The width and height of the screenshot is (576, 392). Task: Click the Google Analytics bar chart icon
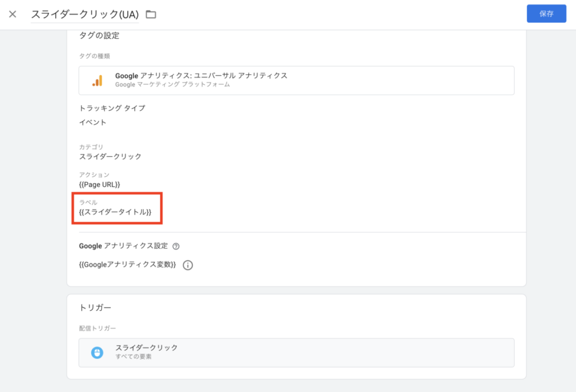[x=97, y=80]
